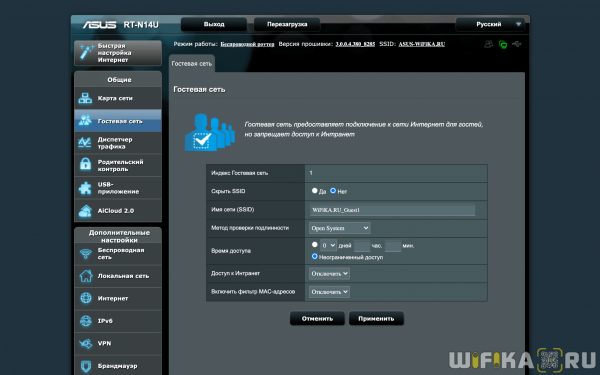600x375 pixels.
Task: Click the ASUS logo
Action: 99,24
